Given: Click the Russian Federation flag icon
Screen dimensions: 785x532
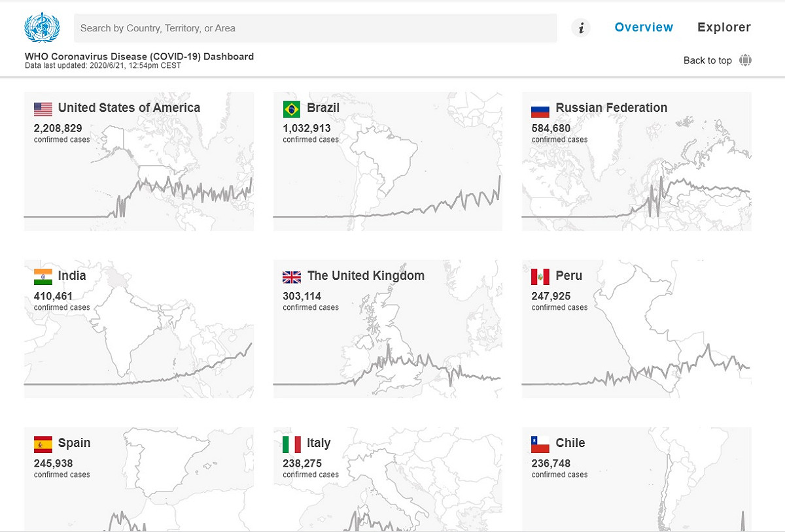Looking at the screenshot, I should pyautogui.click(x=540, y=109).
